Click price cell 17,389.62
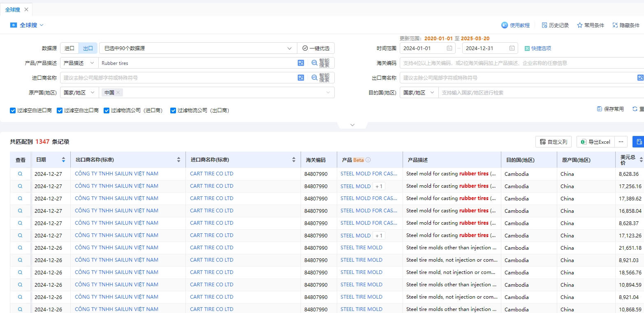This screenshot has height=313, width=644. (630, 198)
